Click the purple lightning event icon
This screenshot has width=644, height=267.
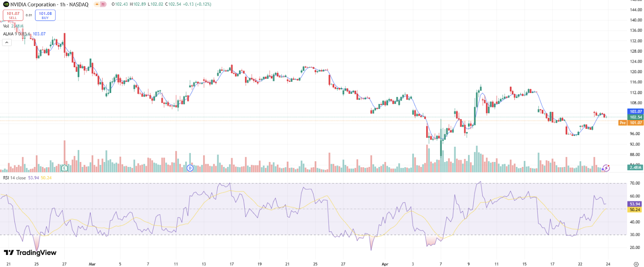point(606,168)
